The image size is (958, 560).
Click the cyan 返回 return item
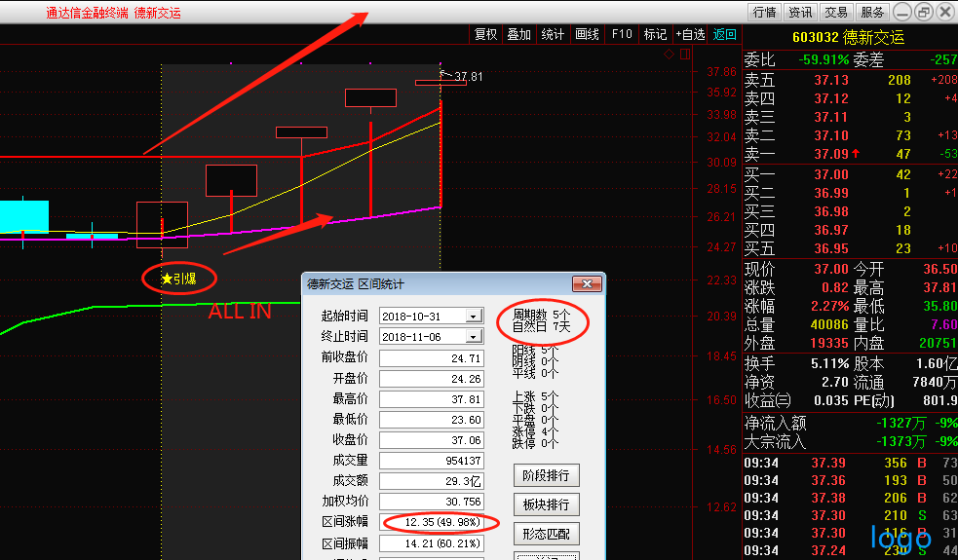(x=725, y=34)
